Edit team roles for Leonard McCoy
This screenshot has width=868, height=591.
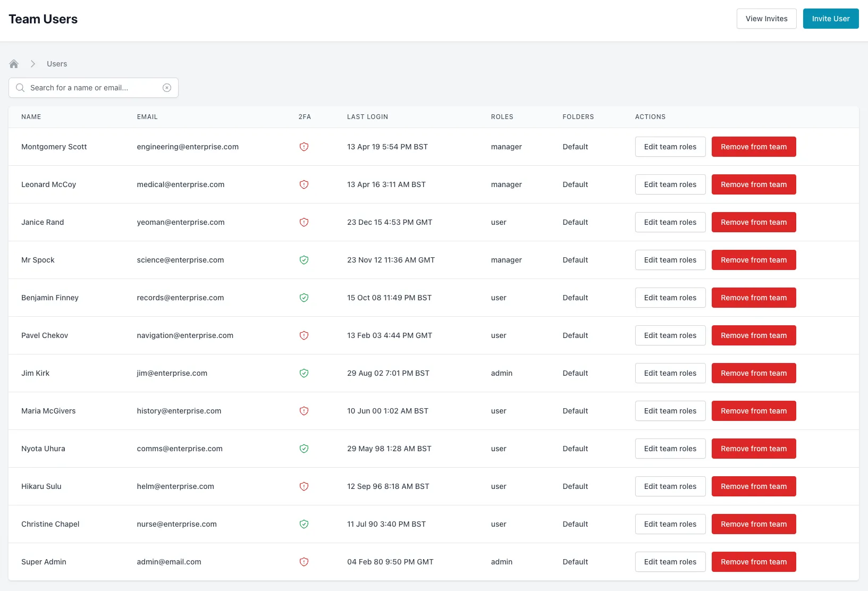(670, 184)
